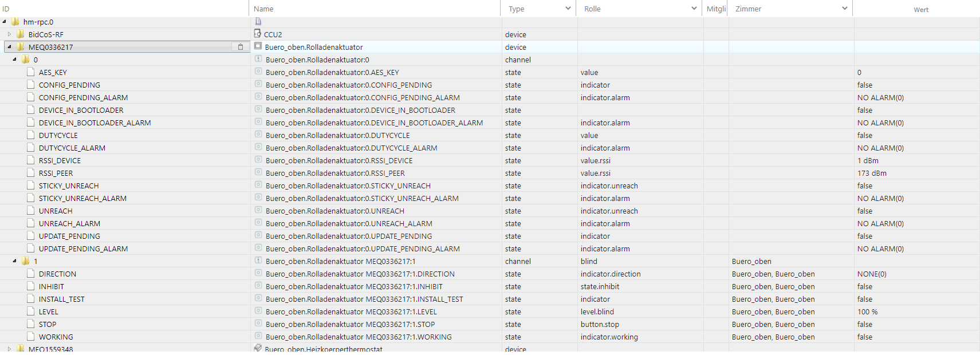The height and width of the screenshot is (355, 980).
Task: Click the CCU2 device icon
Action: click(x=258, y=34)
